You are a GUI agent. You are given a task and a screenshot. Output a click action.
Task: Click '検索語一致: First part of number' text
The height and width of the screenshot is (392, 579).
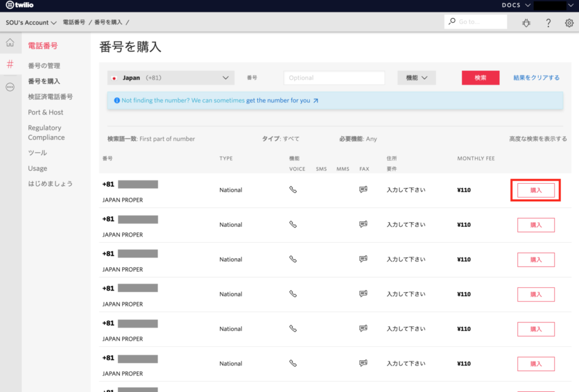[x=151, y=139]
